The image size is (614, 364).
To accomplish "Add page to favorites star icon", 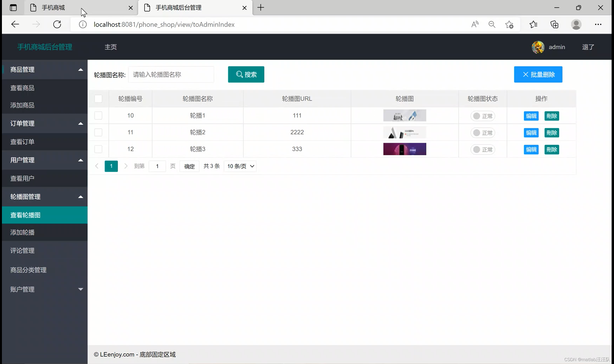I will point(509,24).
